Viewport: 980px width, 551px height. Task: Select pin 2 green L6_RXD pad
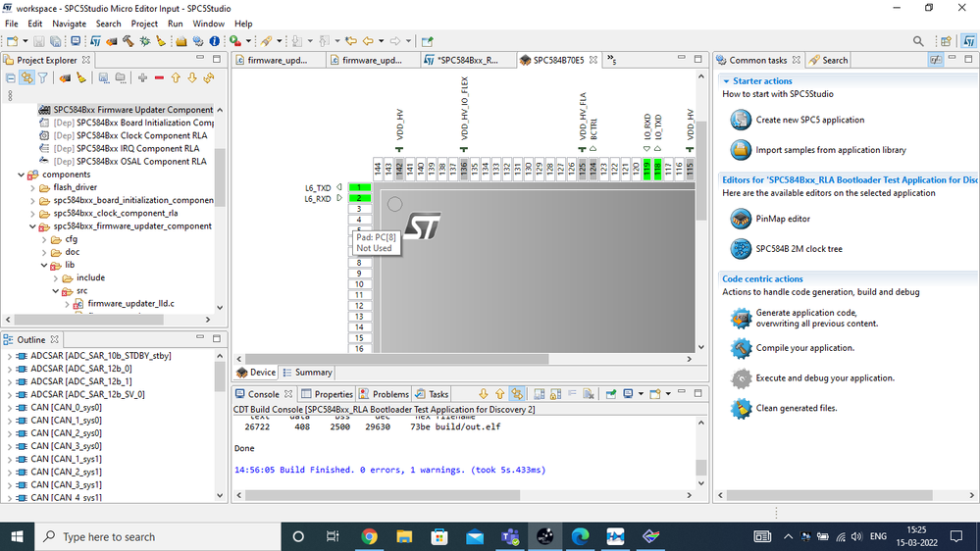(359, 198)
